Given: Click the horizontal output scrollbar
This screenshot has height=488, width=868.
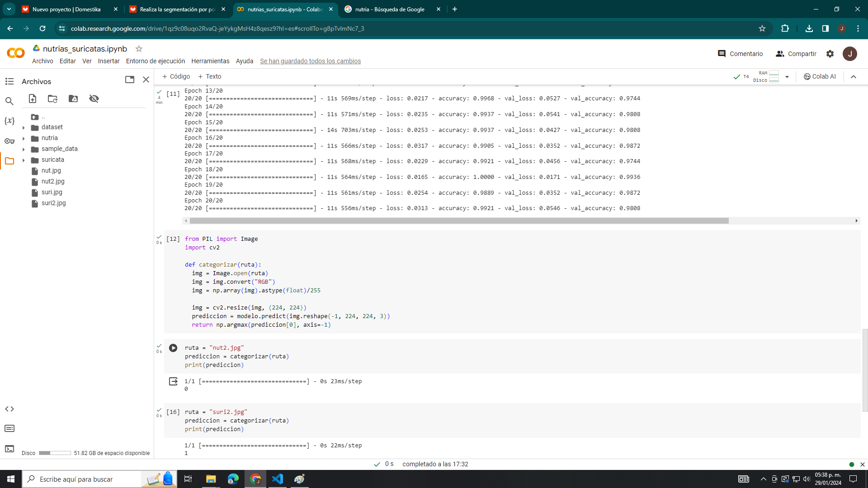Looking at the screenshot, I should click(459, 221).
